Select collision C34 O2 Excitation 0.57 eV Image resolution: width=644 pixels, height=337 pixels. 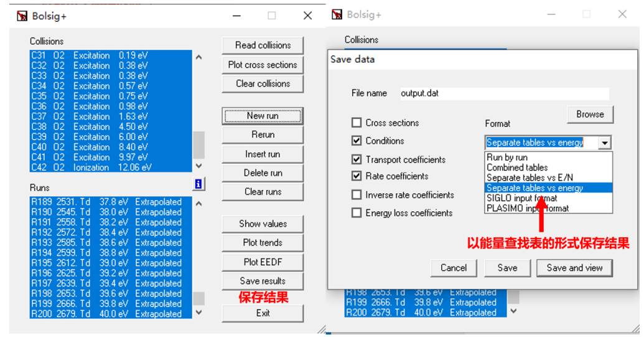111,86
